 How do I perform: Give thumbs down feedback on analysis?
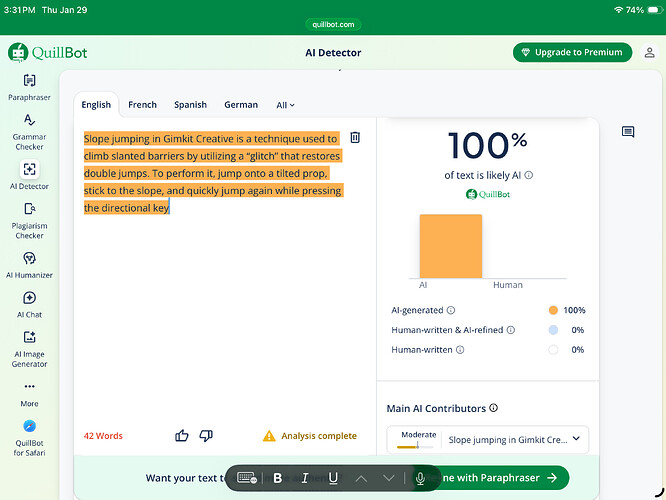pyautogui.click(x=206, y=435)
